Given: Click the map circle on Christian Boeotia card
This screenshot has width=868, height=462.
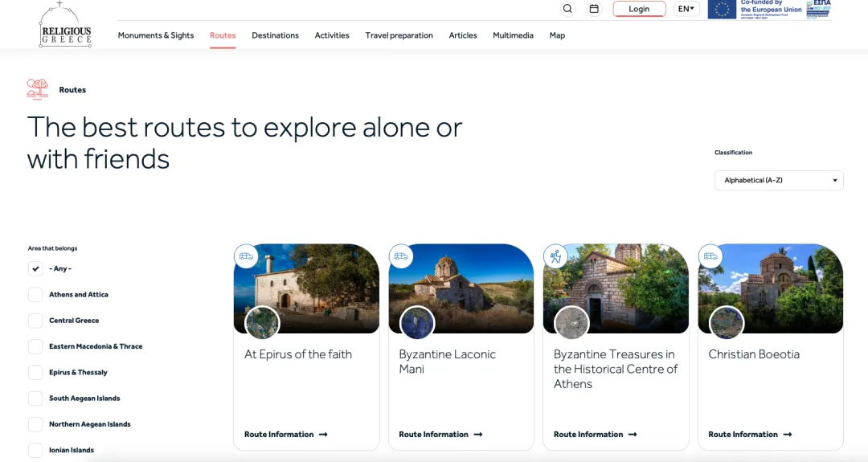Looking at the screenshot, I should pyautogui.click(x=727, y=323).
